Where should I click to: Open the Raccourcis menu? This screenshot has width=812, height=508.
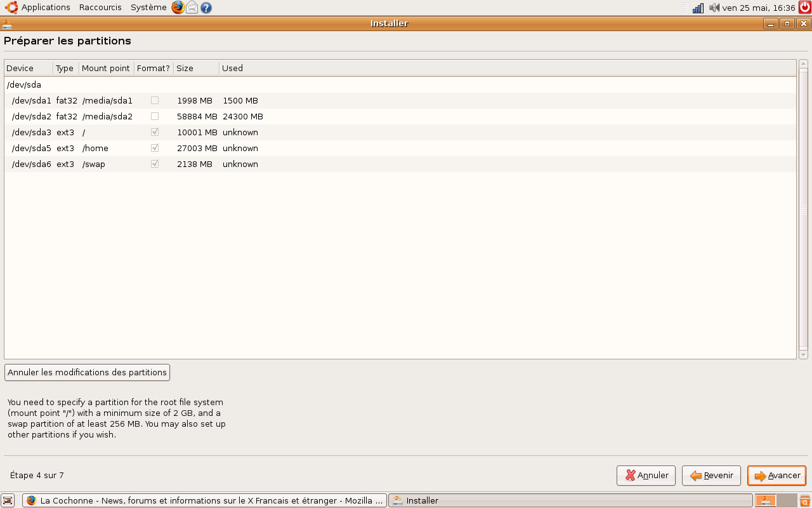pos(100,8)
